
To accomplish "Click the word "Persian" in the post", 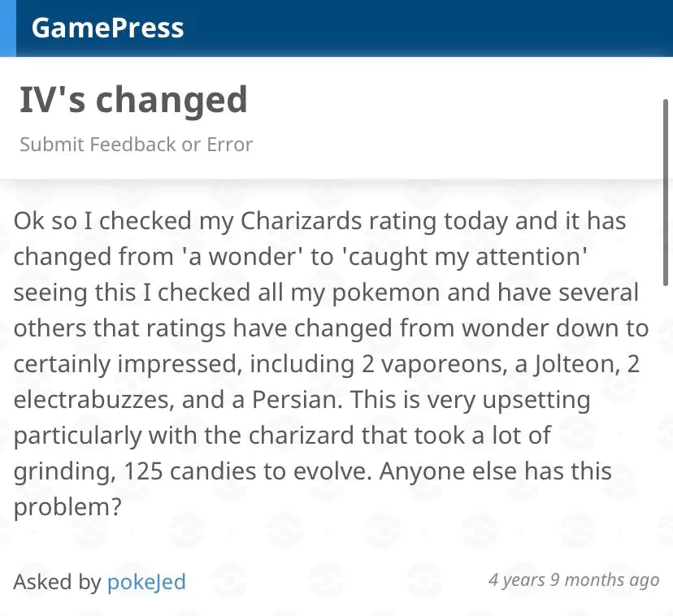I will pyautogui.click(x=297, y=400).
